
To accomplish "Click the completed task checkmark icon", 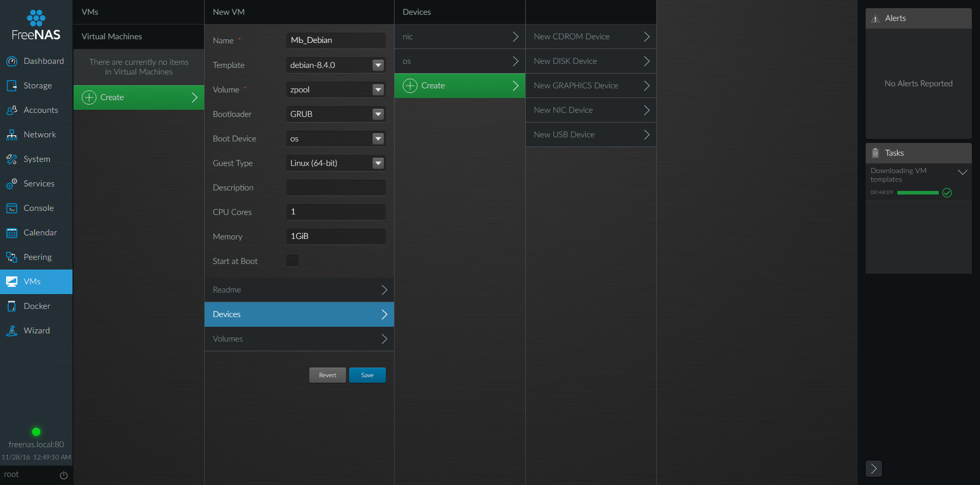I will pyautogui.click(x=947, y=192).
